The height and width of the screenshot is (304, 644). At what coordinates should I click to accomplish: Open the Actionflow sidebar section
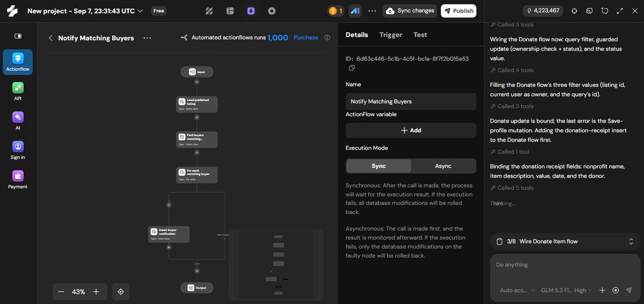coord(18,62)
